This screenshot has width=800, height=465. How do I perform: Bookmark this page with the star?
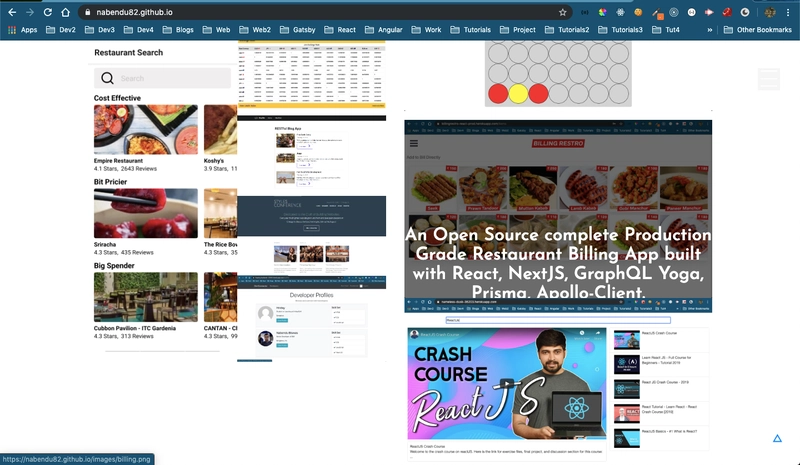pyautogui.click(x=563, y=12)
